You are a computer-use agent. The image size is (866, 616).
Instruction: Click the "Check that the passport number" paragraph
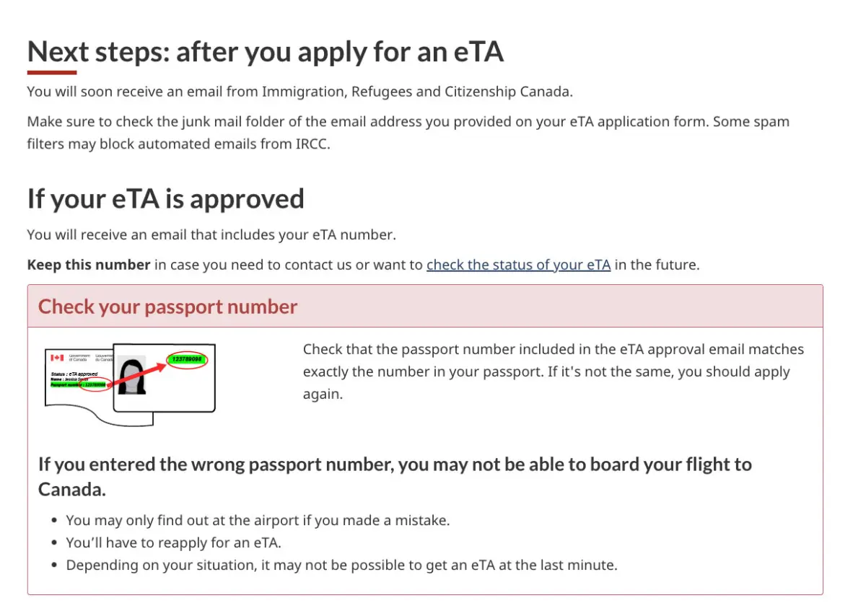[554, 372]
